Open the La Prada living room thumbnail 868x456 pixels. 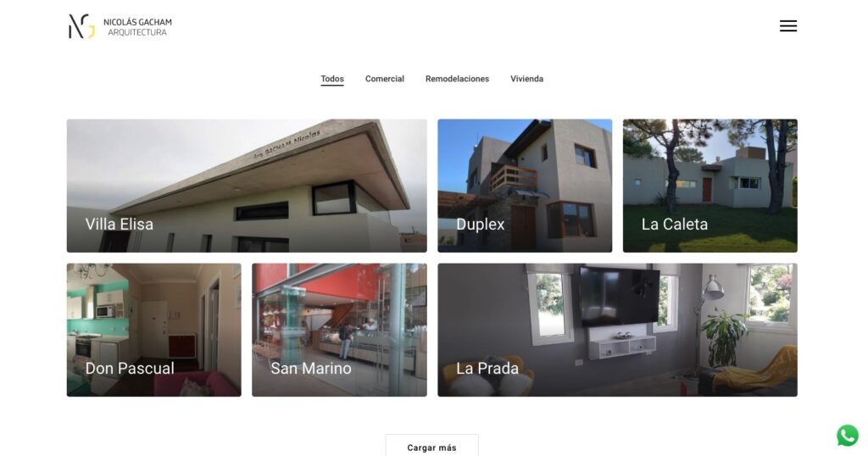[x=617, y=329]
